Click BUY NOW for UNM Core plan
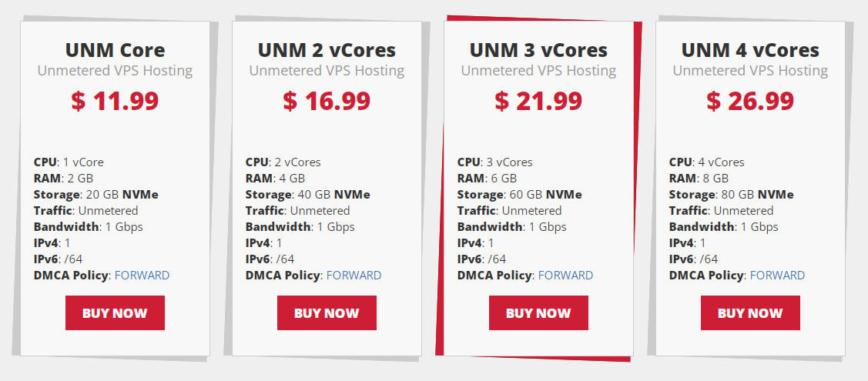The width and height of the screenshot is (868, 381). [x=116, y=313]
